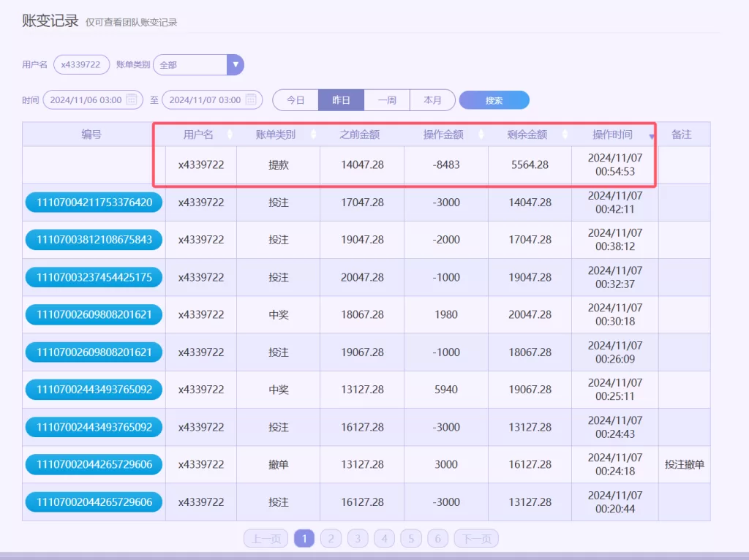The height and width of the screenshot is (560, 749).
Task: Click 编号 column header
Action: tap(91, 135)
